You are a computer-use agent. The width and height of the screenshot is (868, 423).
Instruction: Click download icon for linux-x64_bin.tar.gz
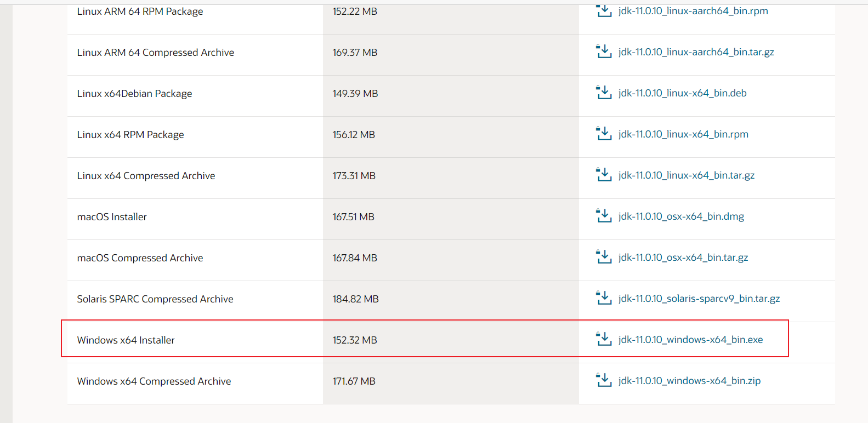tap(604, 174)
